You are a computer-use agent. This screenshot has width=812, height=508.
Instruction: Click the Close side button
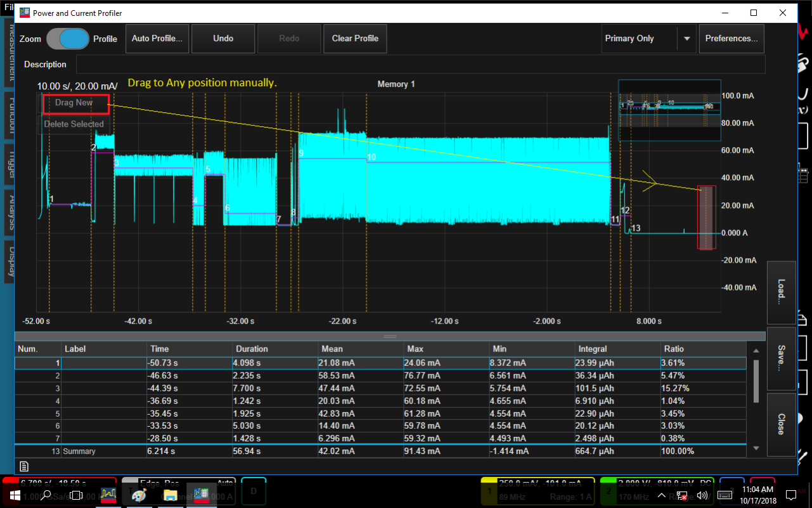[781, 424]
